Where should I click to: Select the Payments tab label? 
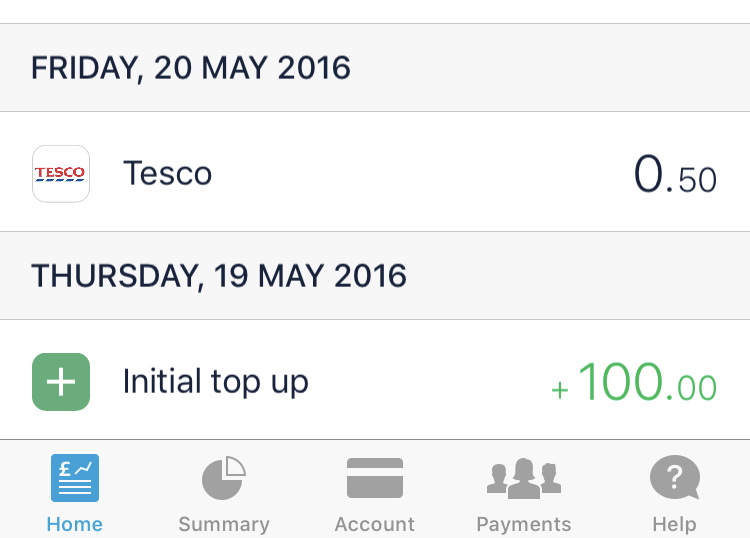(524, 524)
